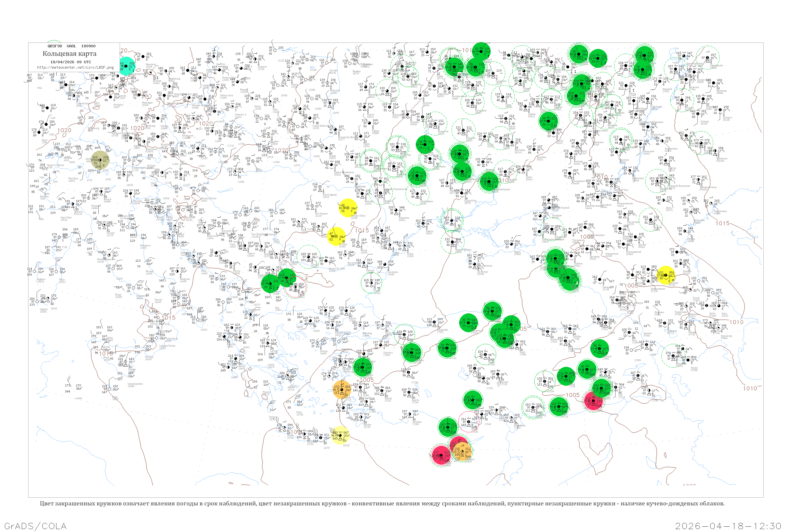Click the 18/04/2026 09 UTC date text

[71, 62]
